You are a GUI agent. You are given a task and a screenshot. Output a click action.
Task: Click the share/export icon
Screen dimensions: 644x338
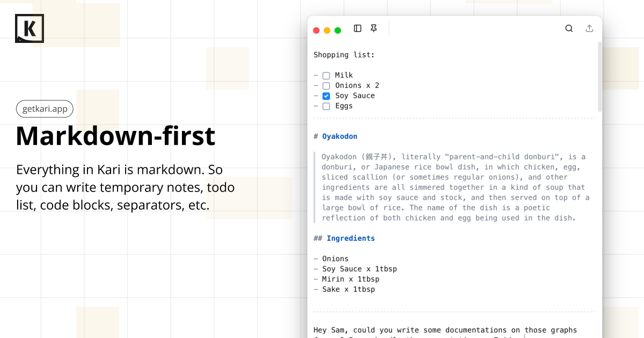589,28
